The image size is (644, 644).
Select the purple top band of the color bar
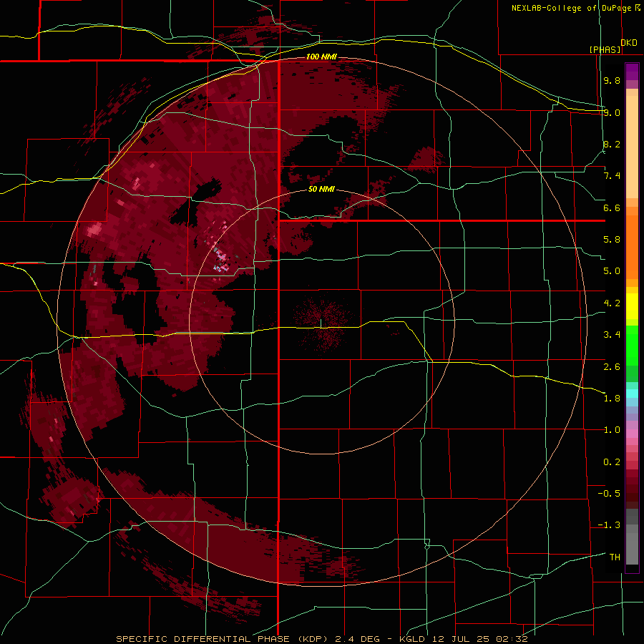coord(632,72)
